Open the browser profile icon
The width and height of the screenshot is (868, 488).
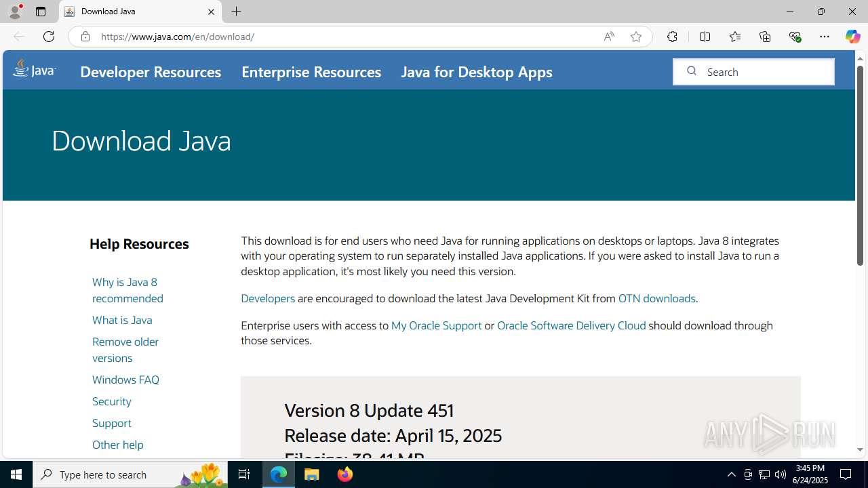[15, 12]
